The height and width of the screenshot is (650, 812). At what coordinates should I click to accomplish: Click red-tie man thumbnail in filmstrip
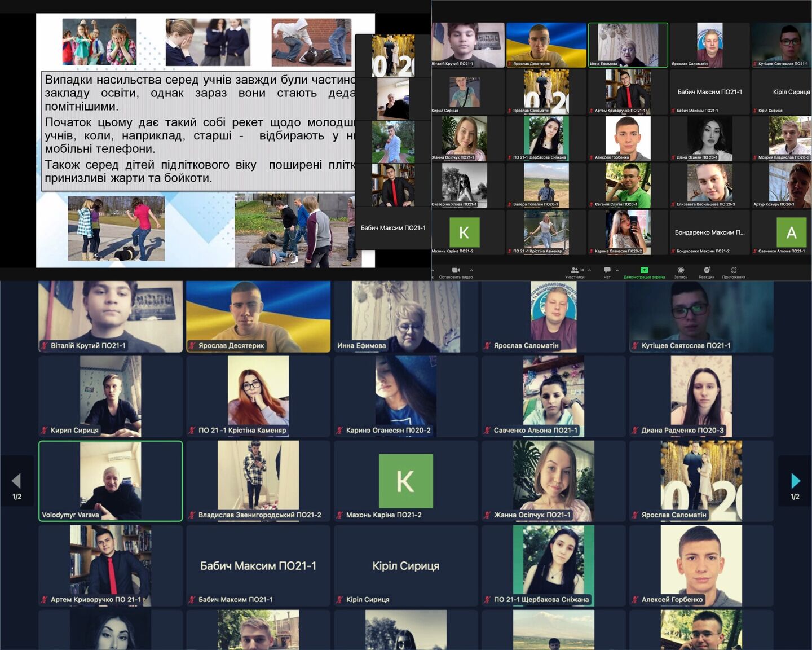393,185
